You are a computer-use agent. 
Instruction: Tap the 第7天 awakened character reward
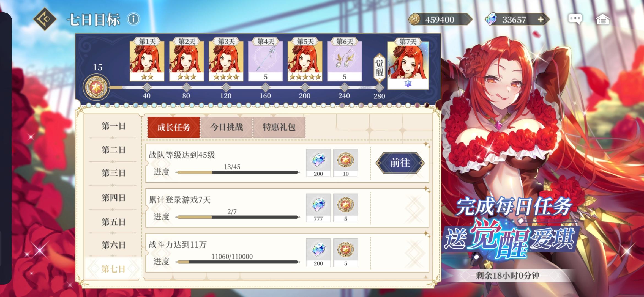coord(408,64)
